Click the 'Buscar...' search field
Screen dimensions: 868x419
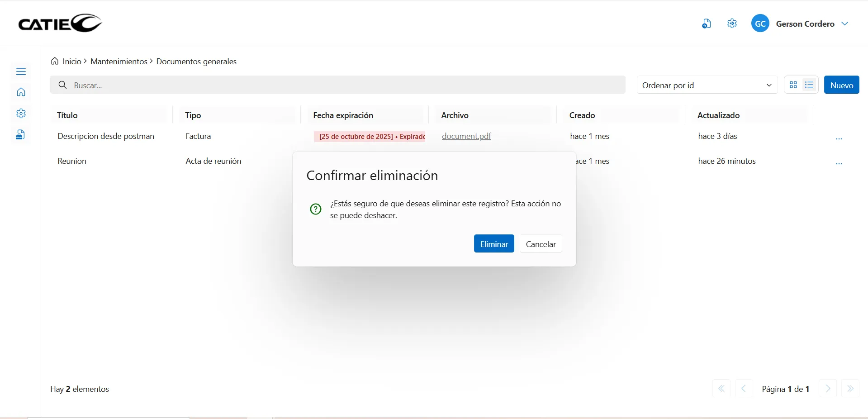(337, 85)
